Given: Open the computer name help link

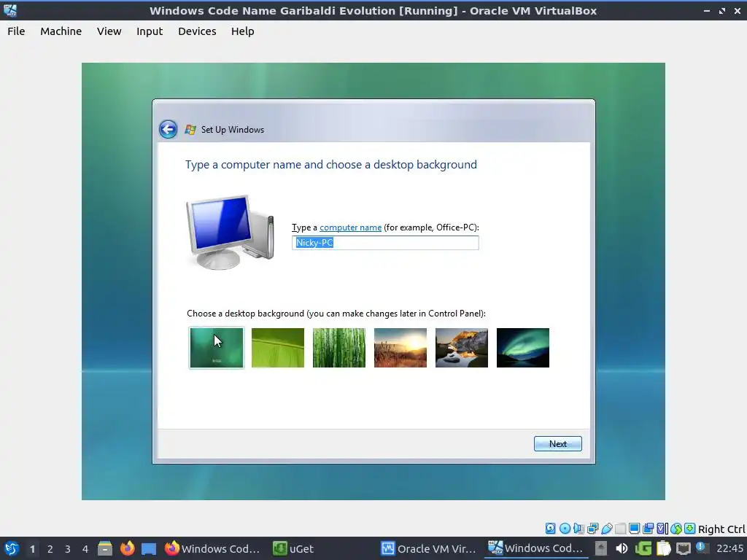Looking at the screenshot, I should [x=351, y=227].
